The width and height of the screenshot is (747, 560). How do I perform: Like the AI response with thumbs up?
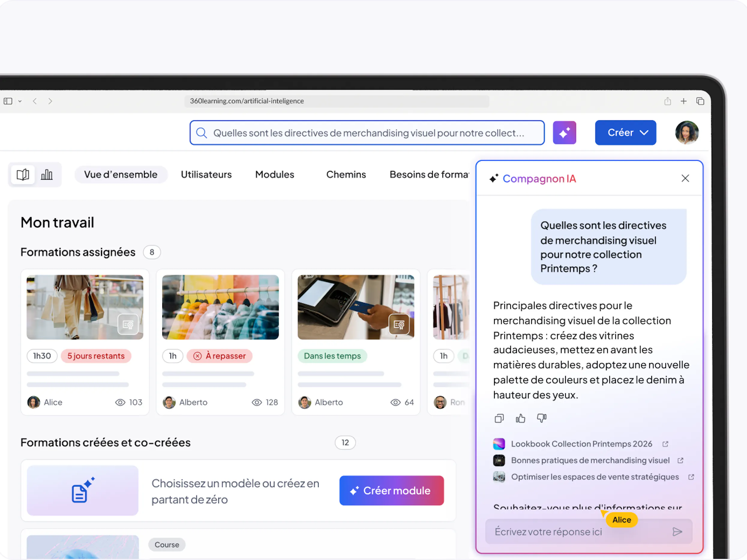(520, 418)
